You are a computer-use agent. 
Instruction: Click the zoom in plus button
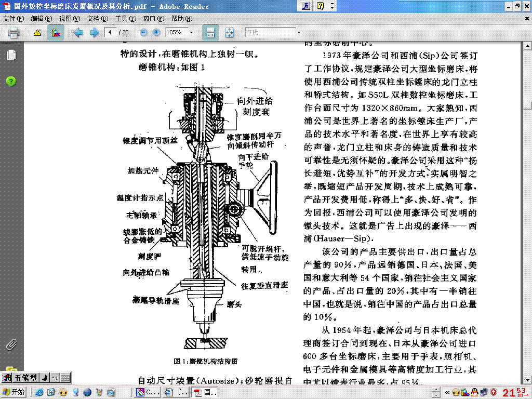[156, 32]
